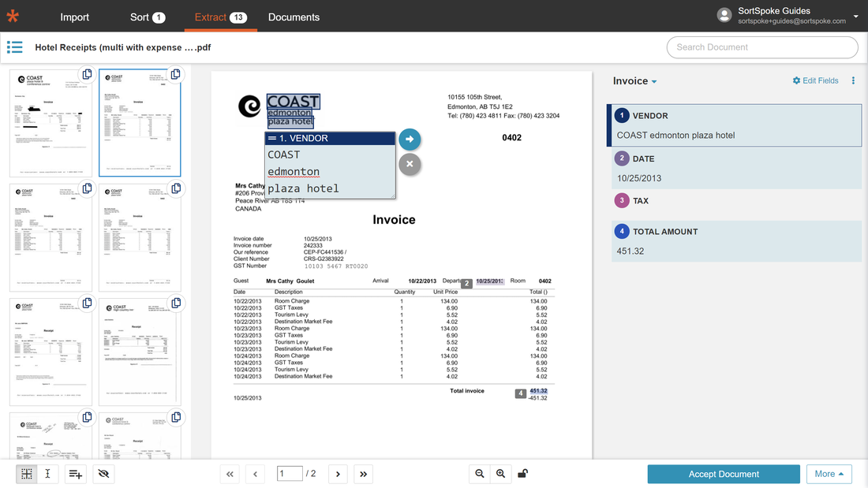Open the Import tab
This screenshot has width=868, height=488.
pyautogui.click(x=75, y=17)
